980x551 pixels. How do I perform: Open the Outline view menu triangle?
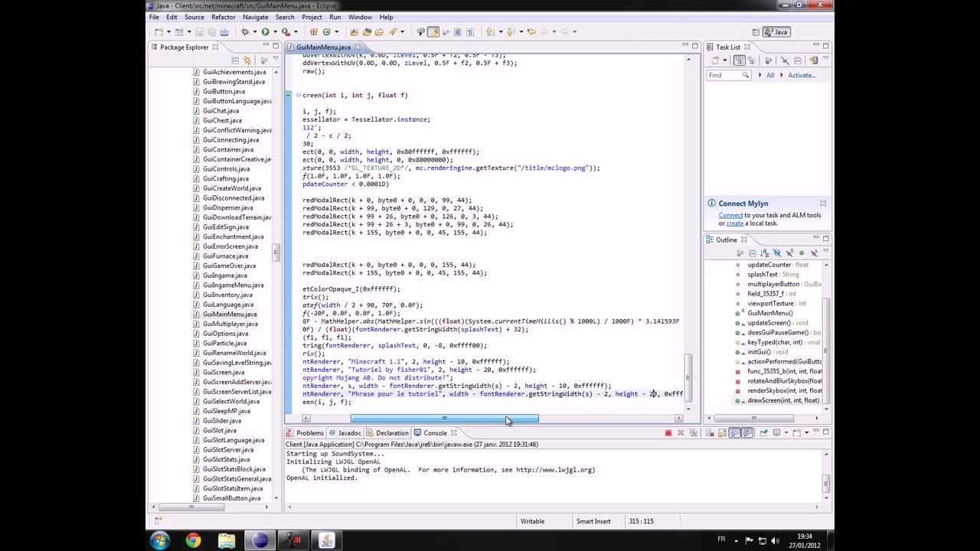825,250
